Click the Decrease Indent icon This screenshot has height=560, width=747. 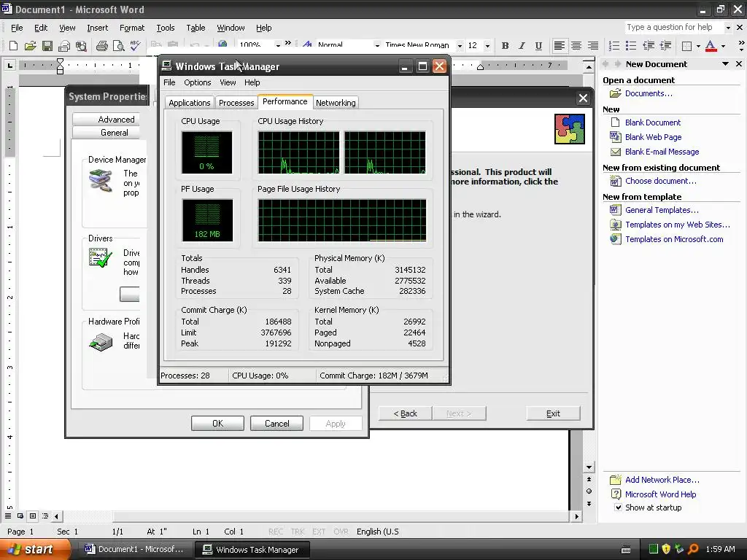click(x=649, y=46)
